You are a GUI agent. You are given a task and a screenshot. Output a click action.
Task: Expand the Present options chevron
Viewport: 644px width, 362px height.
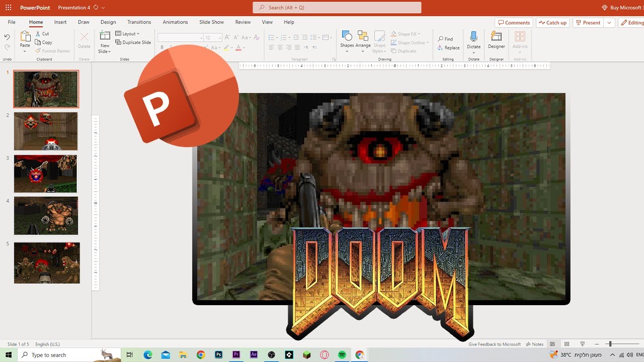point(609,23)
